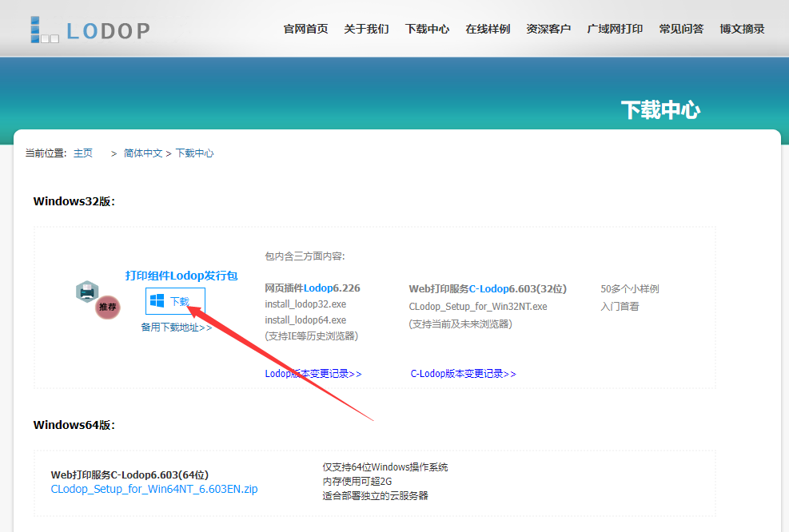This screenshot has height=532, width=789.
Task: Open the 关于我们 menu item
Action: click(x=366, y=29)
